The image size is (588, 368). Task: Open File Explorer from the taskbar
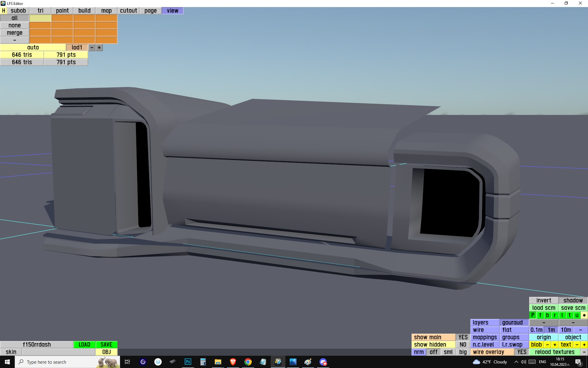(218, 362)
